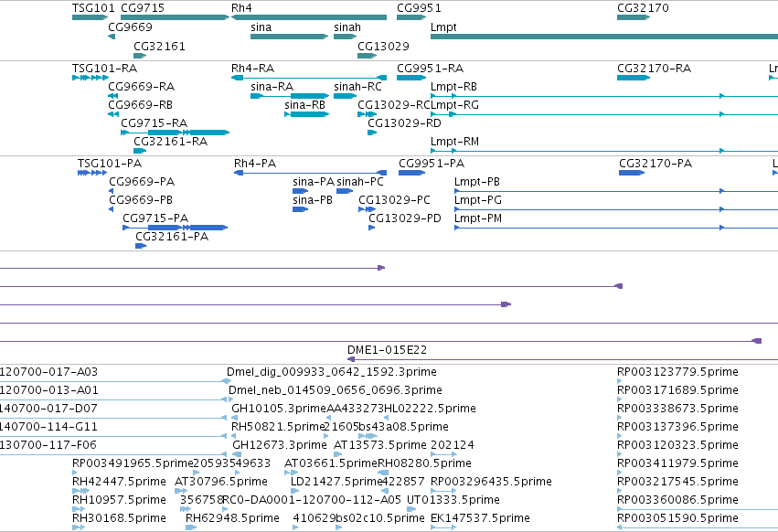This screenshot has width=778, height=532.
Task: Click the sinah-PC feature
Action: tap(345, 192)
